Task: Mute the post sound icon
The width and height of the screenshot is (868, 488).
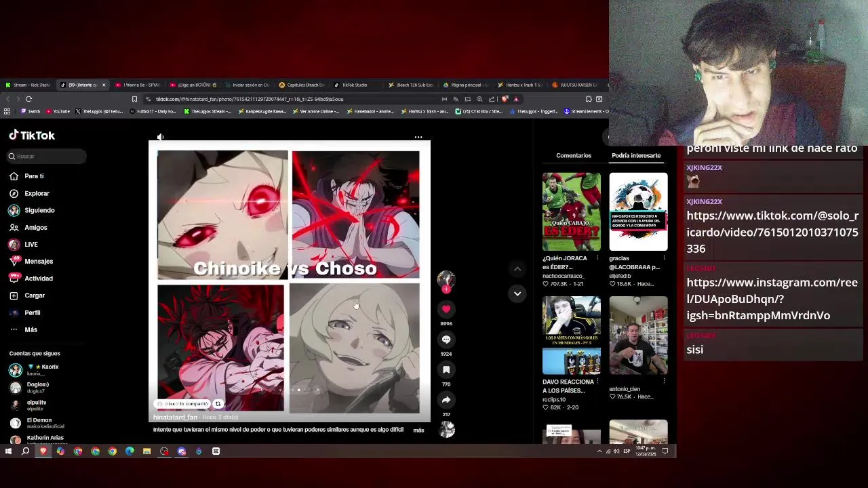Action: [x=160, y=137]
